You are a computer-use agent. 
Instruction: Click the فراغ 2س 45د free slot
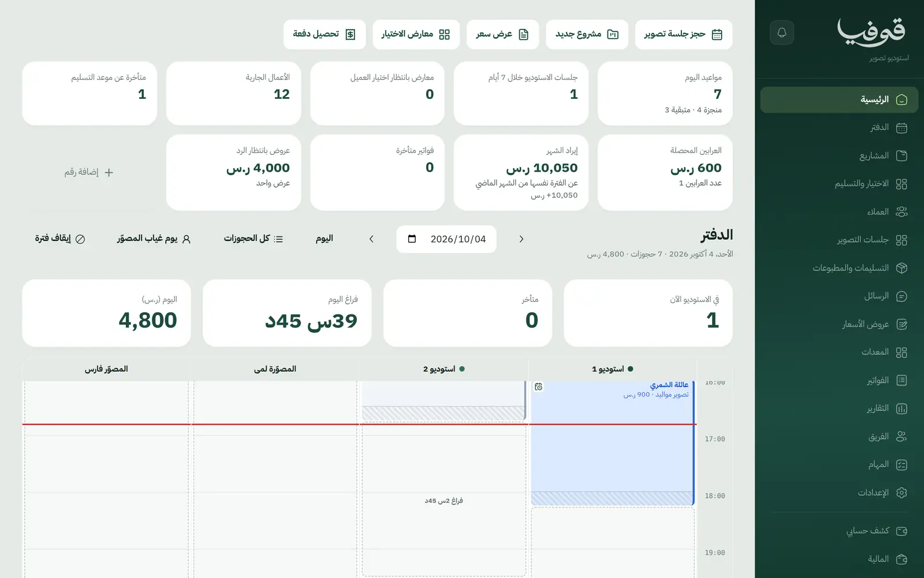click(444, 501)
